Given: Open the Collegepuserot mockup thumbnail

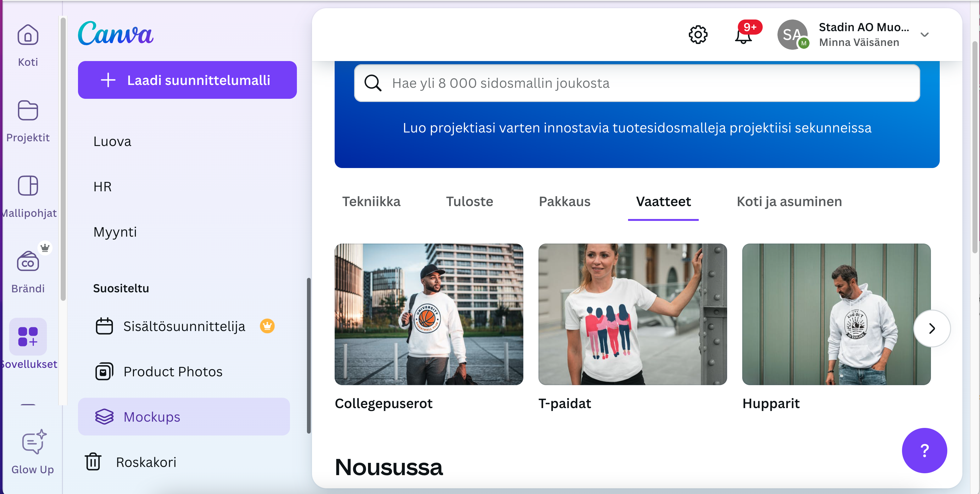Looking at the screenshot, I should coord(429,314).
